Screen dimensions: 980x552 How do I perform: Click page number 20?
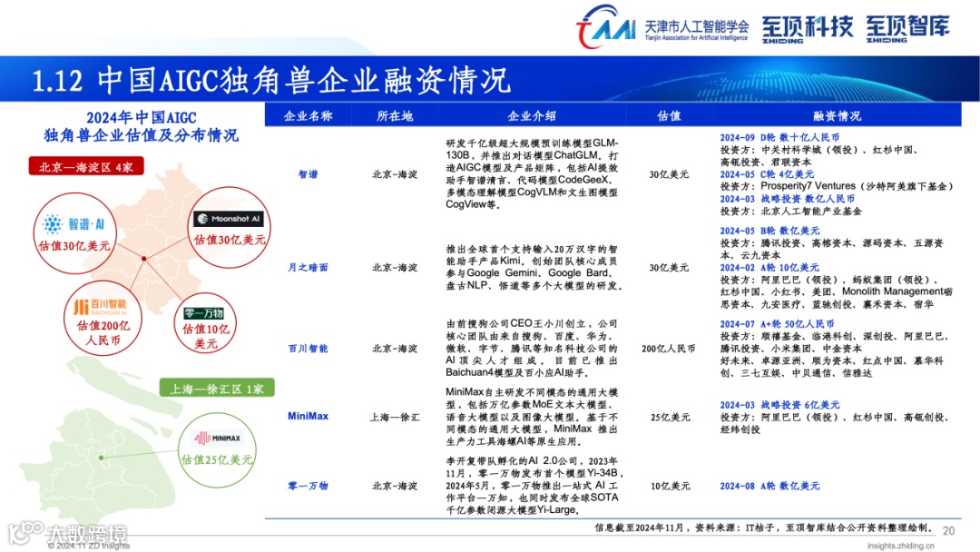949,531
